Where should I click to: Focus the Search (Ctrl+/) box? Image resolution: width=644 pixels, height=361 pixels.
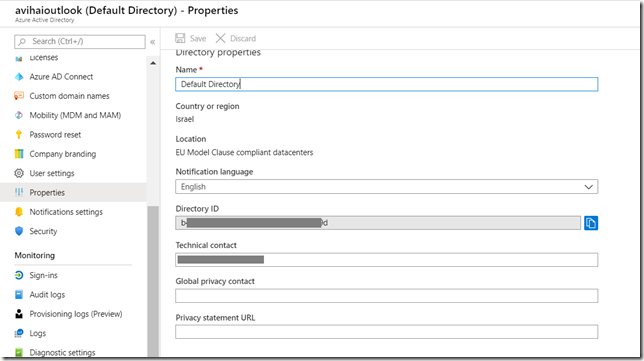point(80,41)
